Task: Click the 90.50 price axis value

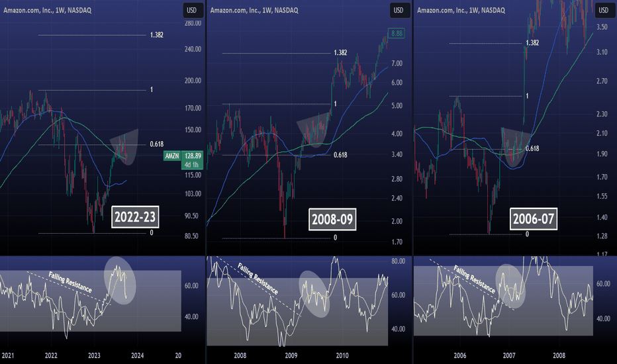Action: point(193,216)
